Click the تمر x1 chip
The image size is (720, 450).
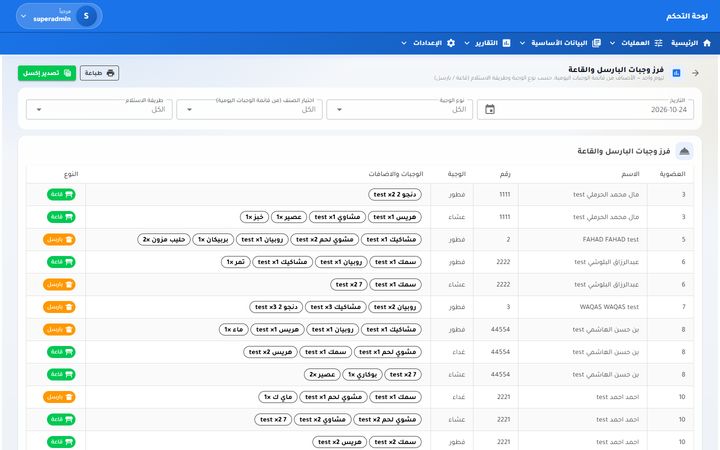click(236, 262)
